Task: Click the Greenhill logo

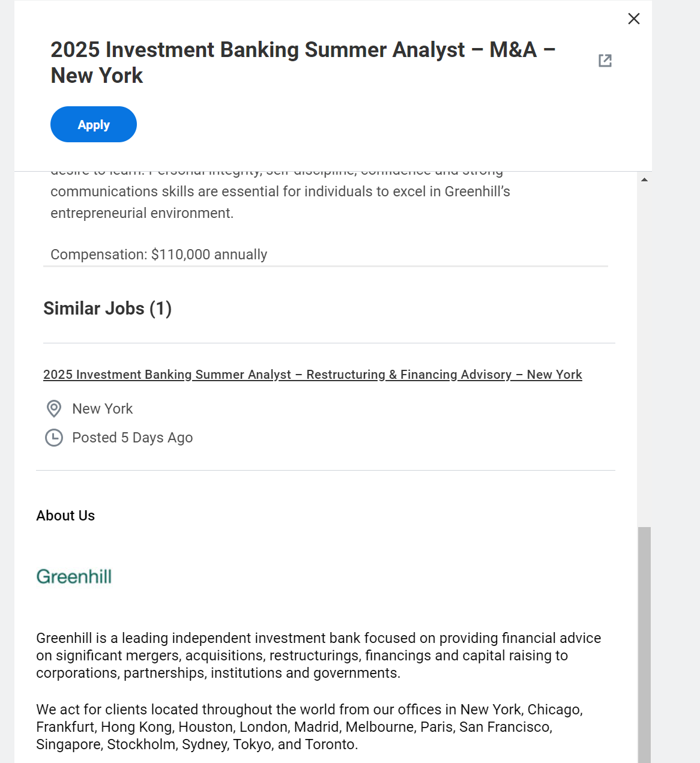Action: [x=74, y=576]
